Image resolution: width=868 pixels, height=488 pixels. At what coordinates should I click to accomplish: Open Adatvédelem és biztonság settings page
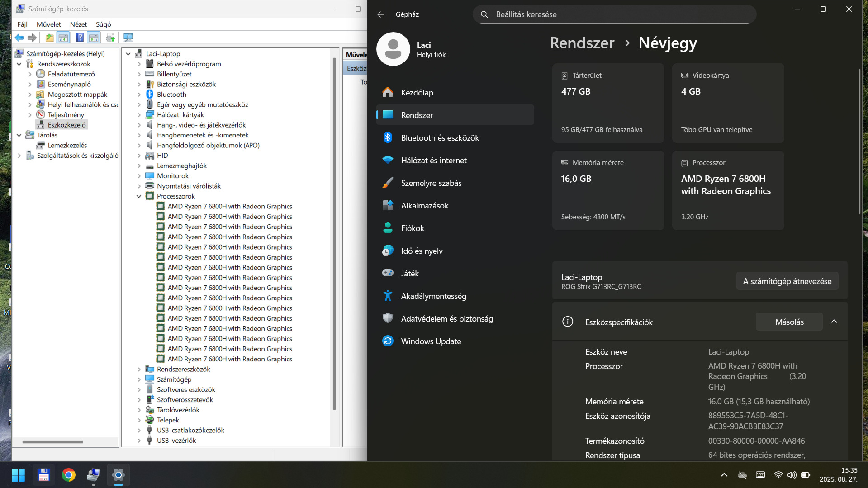pos(455,318)
